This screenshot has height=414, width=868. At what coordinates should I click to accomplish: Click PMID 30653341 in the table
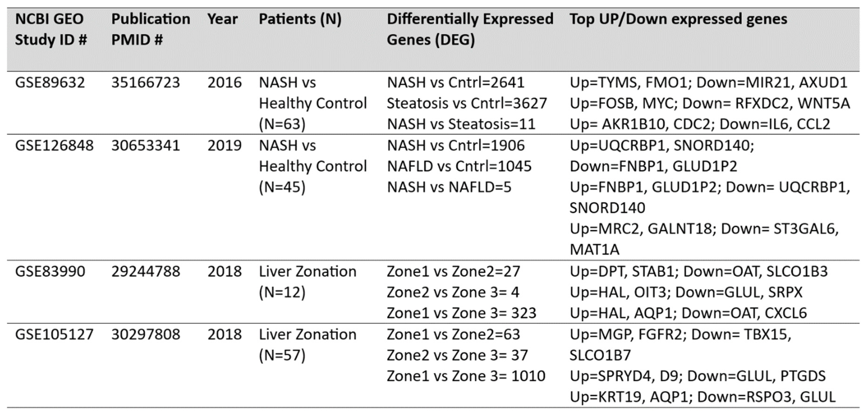(x=146, y=146)
